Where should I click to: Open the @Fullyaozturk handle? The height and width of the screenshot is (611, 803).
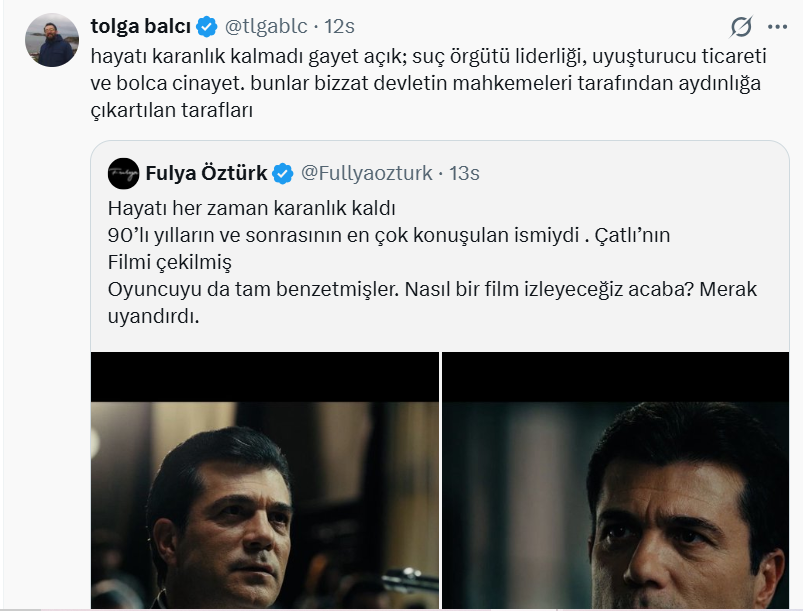click(366, 173)
